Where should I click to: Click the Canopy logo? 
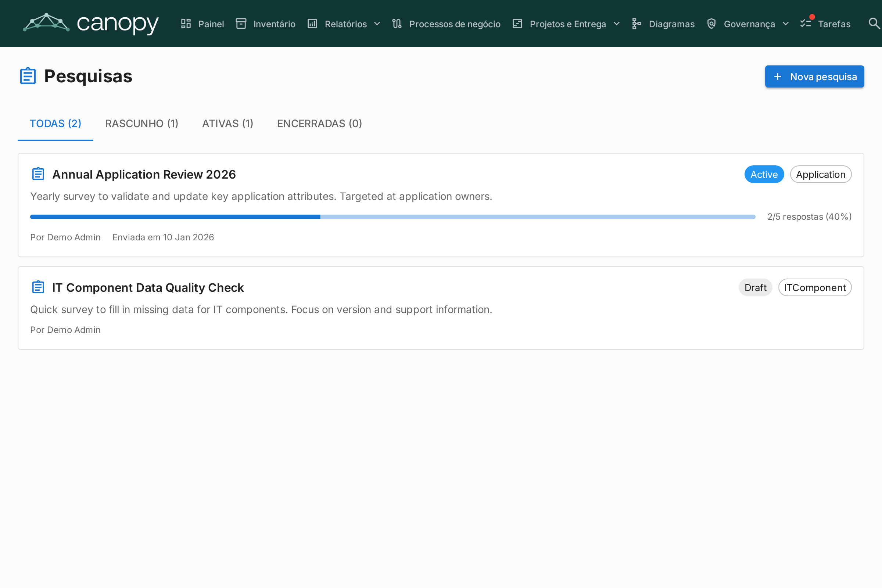tap(91, 23)
